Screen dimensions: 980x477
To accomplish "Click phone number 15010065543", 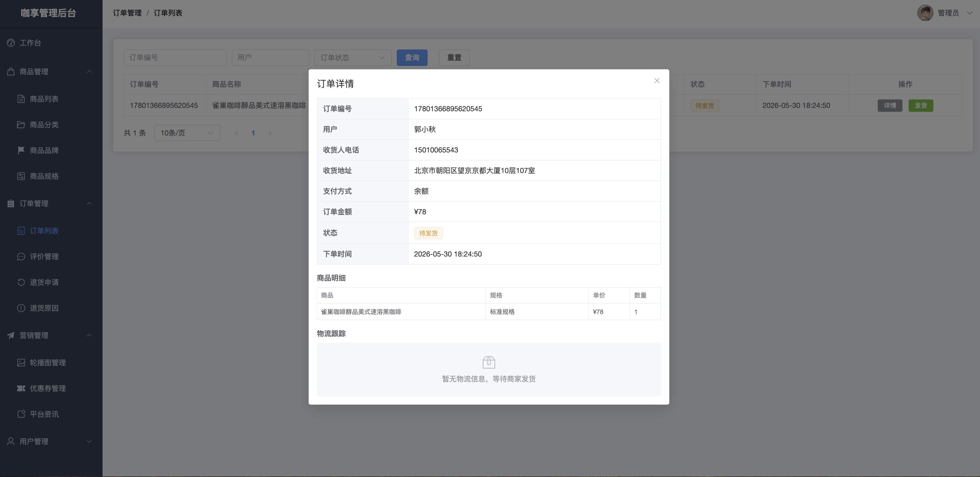I will (x=436, y=150).
